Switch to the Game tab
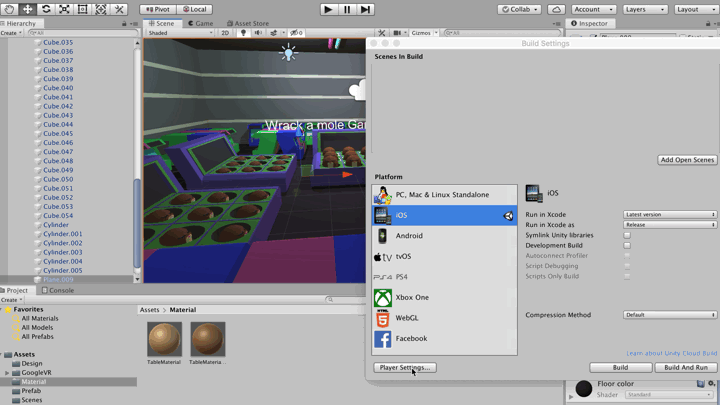This screenshot has height=405, width=720. (201, 23)
